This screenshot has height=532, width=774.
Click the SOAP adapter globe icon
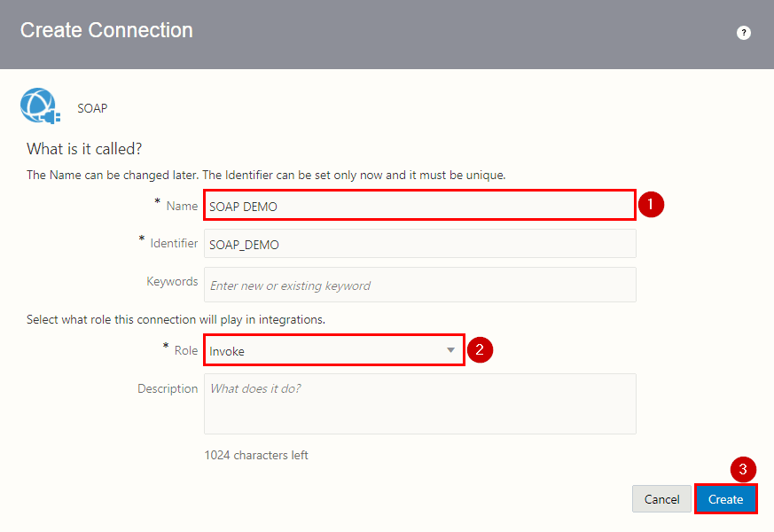(39, 107)
